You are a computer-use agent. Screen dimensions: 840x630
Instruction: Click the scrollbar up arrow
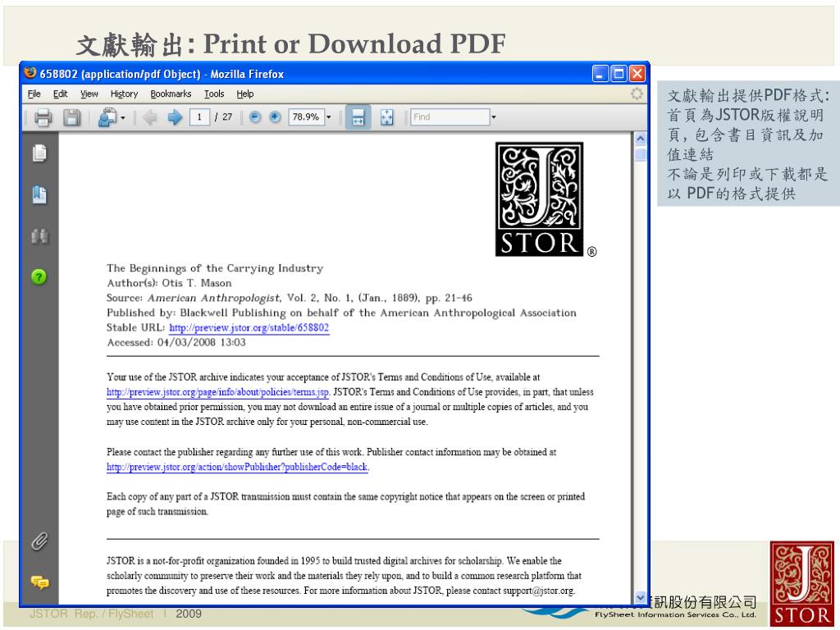(640, 138)
